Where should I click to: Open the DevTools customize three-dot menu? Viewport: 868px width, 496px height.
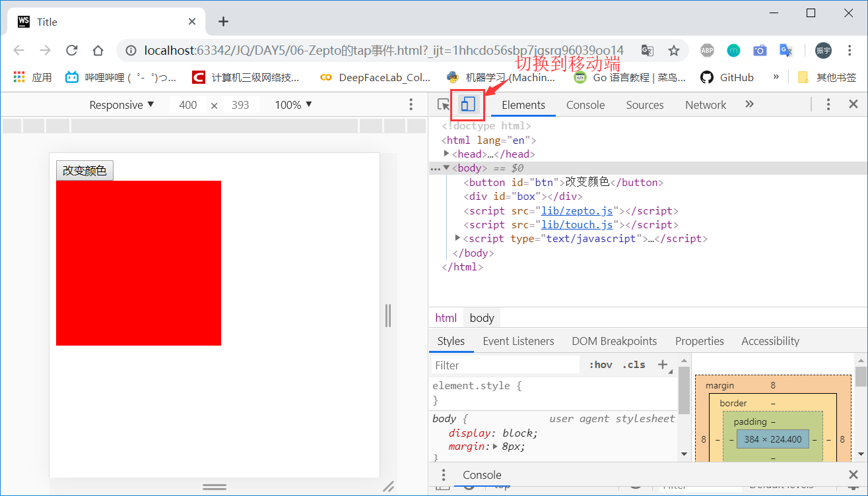click(828, 104)
